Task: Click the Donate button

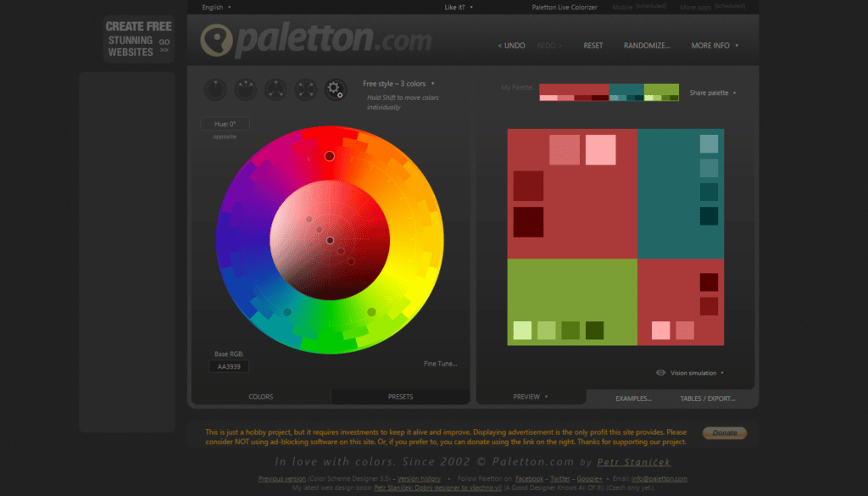Action: 725,433
